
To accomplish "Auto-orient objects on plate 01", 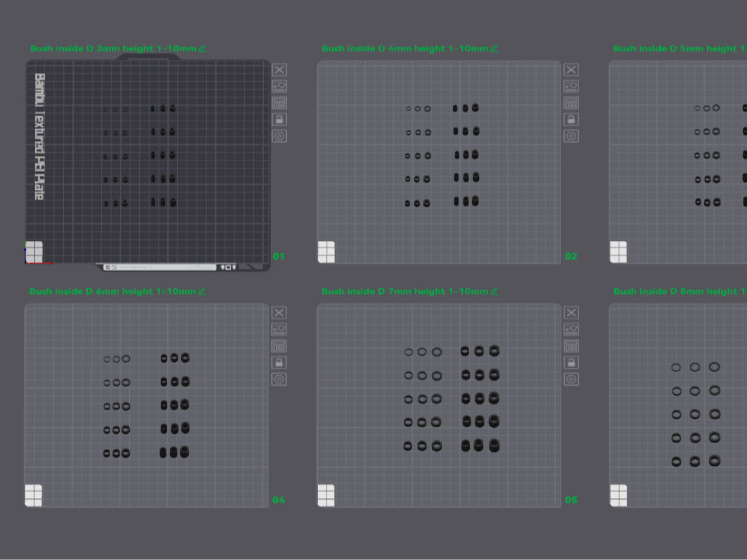I will click(279, 87).
